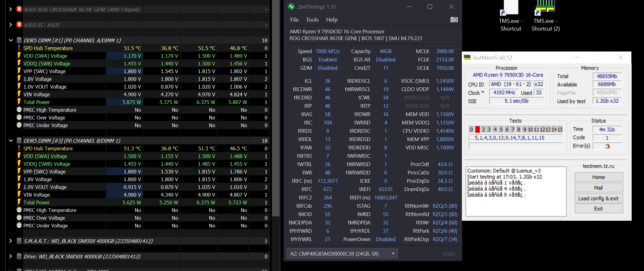
Task: Click memory chip icon of DDR5 DIMM [#1]
Action: [19, 40]
